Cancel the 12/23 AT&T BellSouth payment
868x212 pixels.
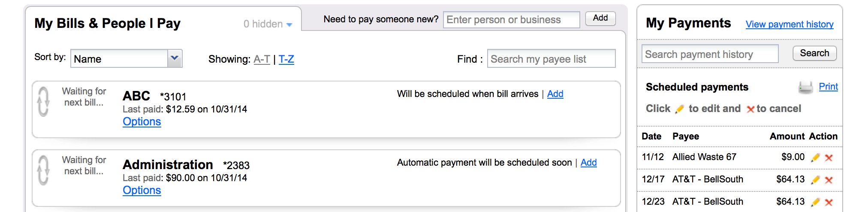(x=829, y=202)
